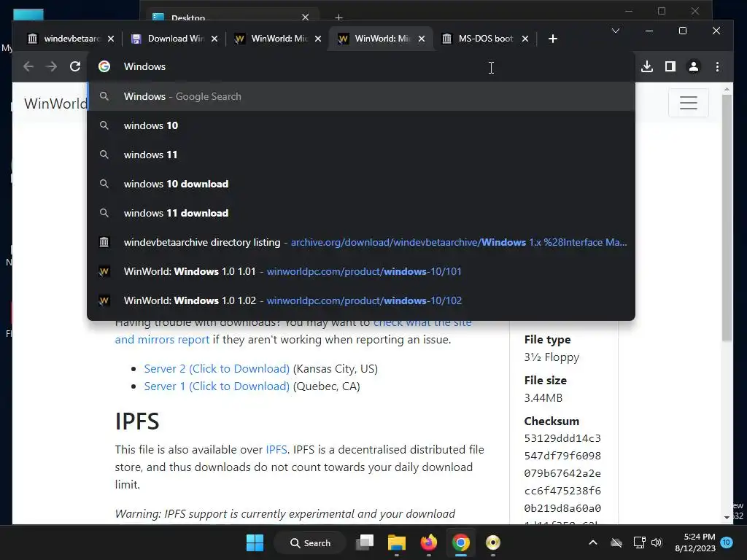Image resolution: width=747 pixels, height=560 pixels.
Task: Click the WinWorld site logo text
Action: tap(55, 104)
